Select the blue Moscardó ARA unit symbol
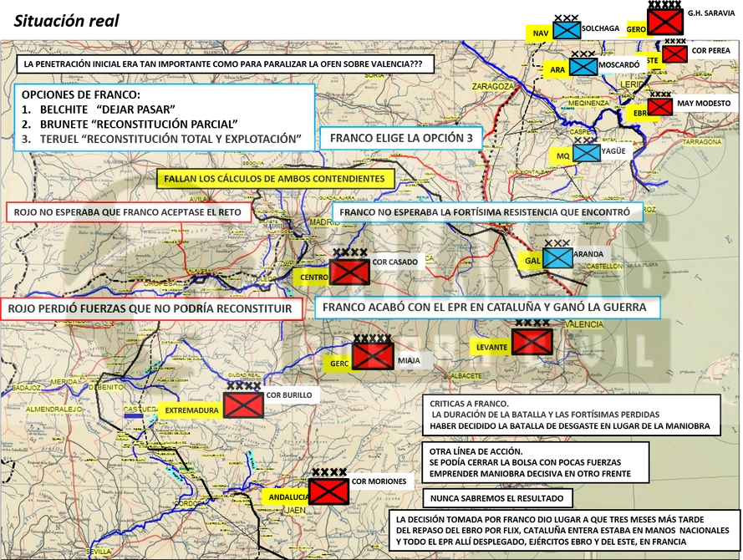 coord(583,66)
